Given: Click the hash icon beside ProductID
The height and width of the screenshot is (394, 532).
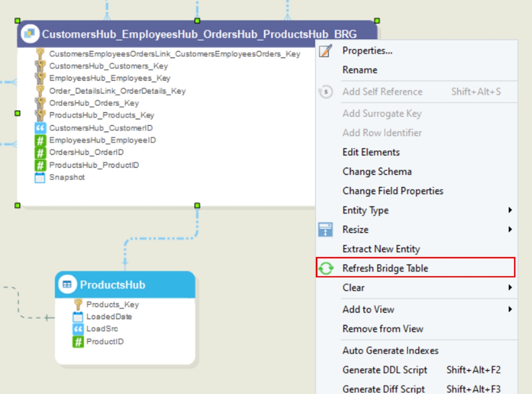Looking at the screenshot, I should pos(78,342).
